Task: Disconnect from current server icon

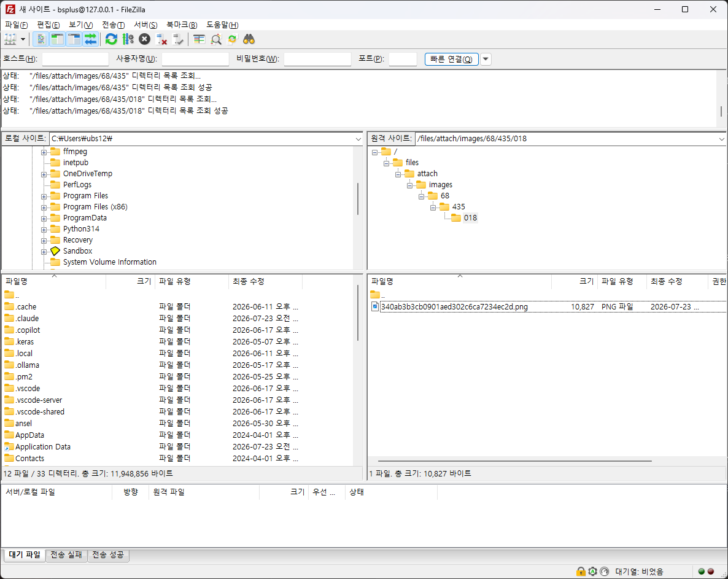Action: [x=161, y=39]
